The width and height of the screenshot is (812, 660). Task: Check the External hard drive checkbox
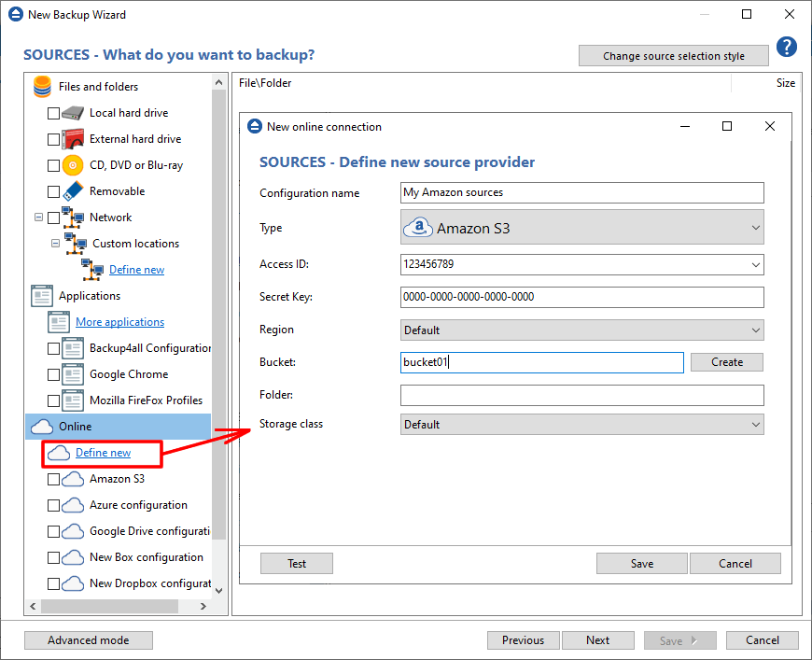pyautogui.click(x=53, y=139)
